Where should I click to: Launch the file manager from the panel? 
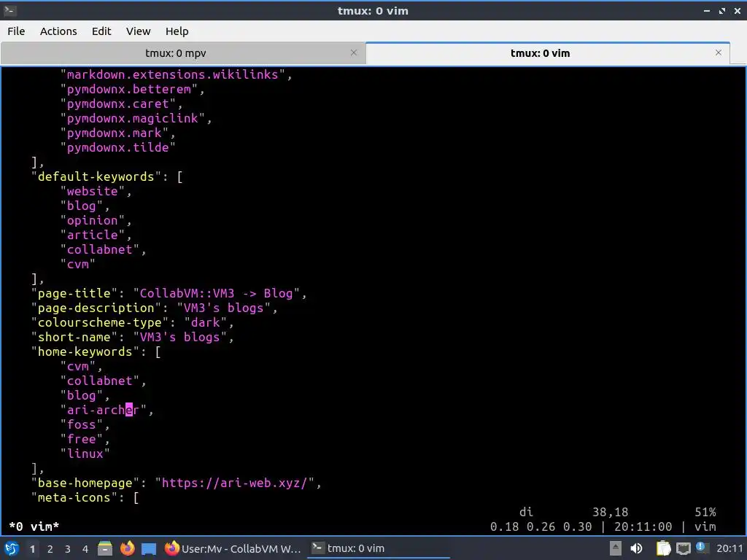[105, 548]
